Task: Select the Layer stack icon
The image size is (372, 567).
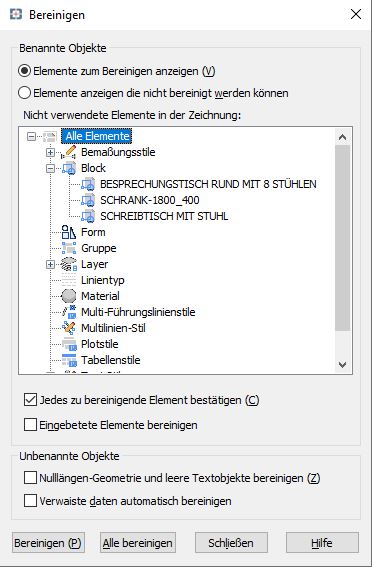Action: (x=69, y=264)
